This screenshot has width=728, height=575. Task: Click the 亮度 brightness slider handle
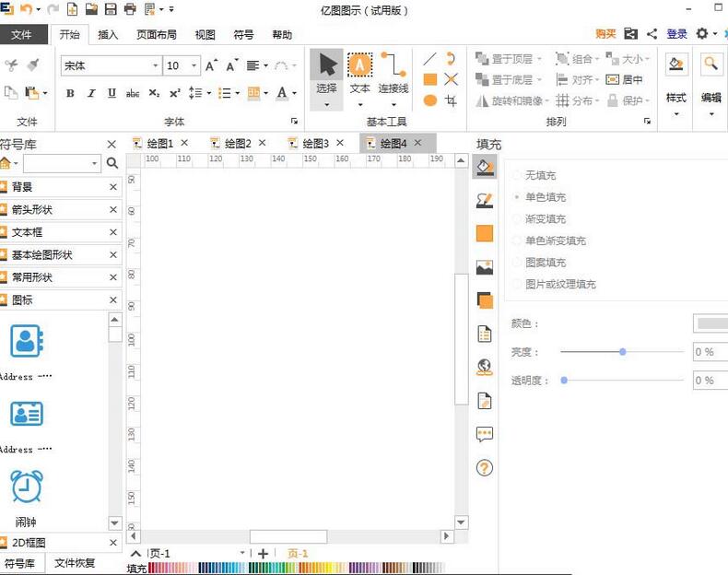(623, 352)
